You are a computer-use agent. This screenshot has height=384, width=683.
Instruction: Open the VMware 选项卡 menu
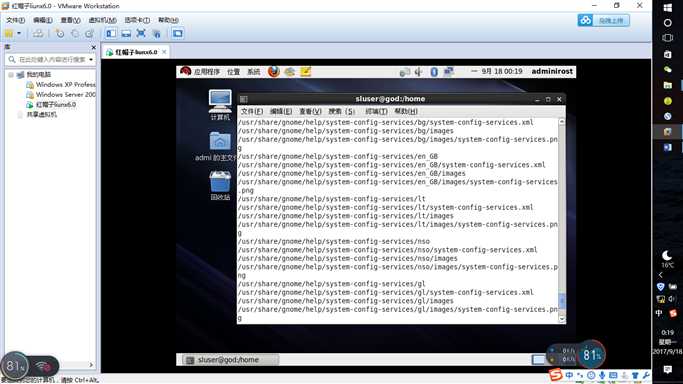137,20
